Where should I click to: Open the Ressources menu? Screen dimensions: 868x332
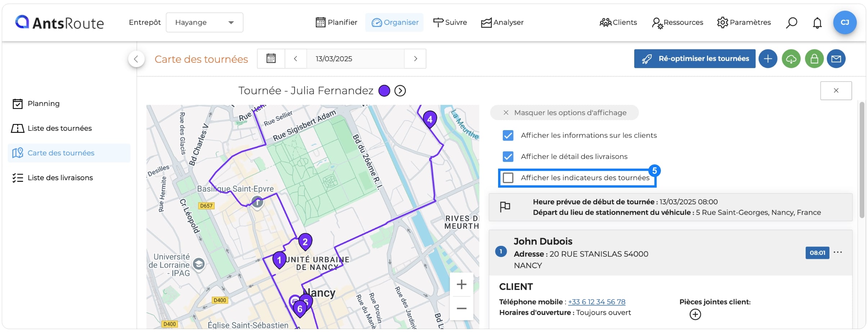pos(677,22)
